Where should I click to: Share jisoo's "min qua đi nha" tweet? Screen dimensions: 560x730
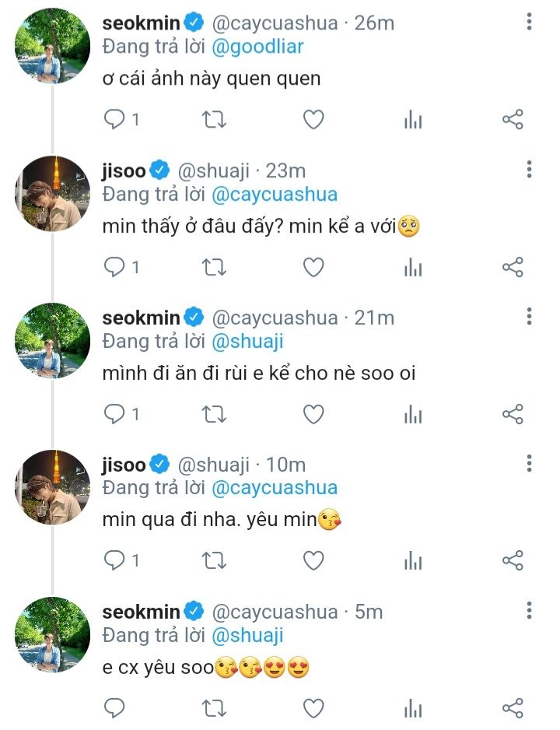(x=513, y=560)
